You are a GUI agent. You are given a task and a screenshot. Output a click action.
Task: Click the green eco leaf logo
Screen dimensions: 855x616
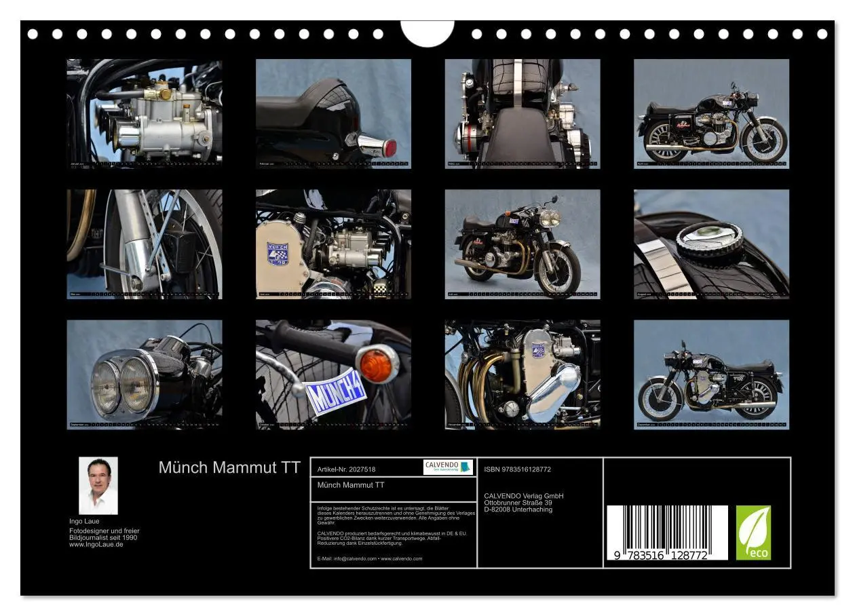coord(754,533)
